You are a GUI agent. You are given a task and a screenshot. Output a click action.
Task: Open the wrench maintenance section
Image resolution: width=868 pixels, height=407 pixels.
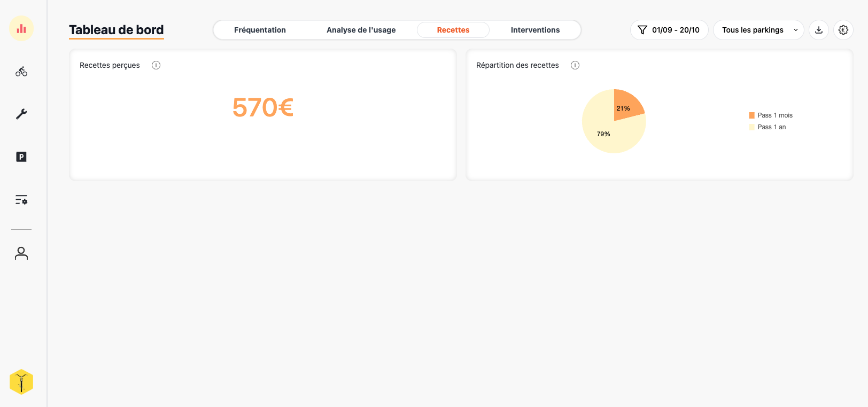21,114
